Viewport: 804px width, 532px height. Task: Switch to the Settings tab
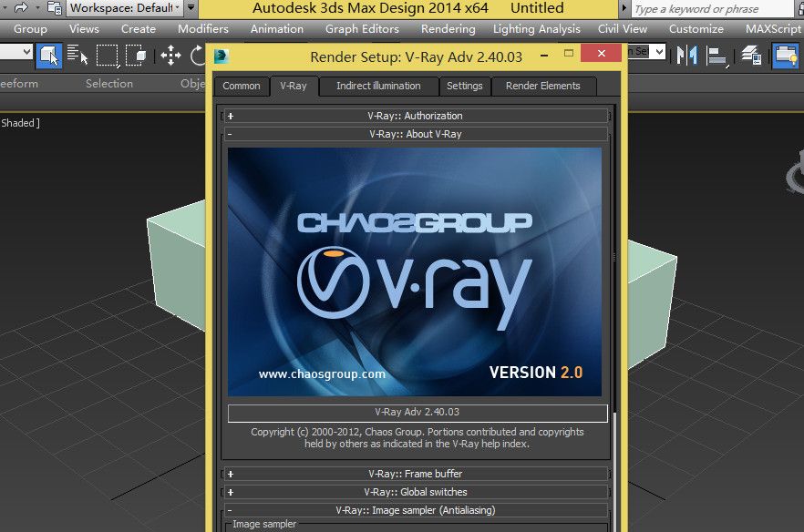click(465, 87)
